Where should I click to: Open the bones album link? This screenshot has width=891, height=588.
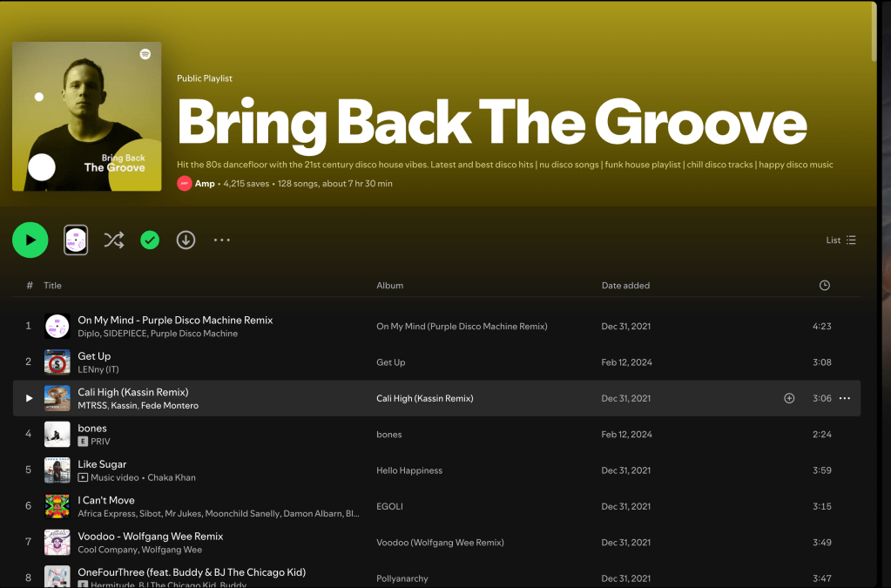(x=388, y=435)
